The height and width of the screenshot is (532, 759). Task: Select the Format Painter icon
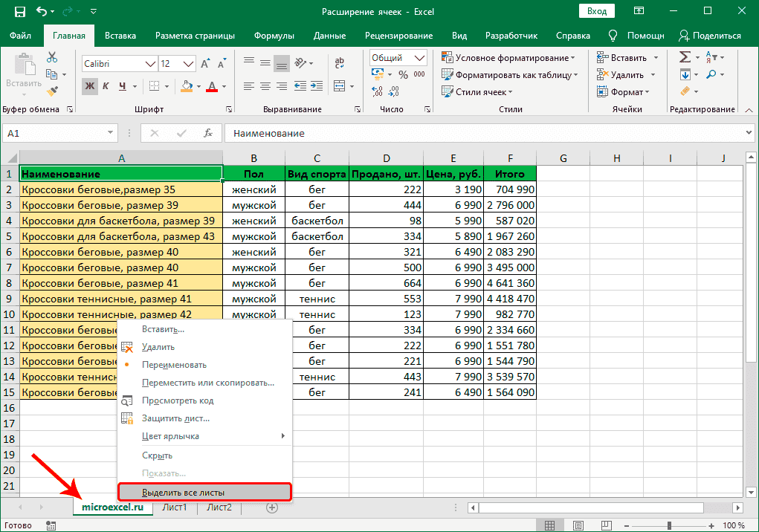pyautogui.click(x=51, y=91)
